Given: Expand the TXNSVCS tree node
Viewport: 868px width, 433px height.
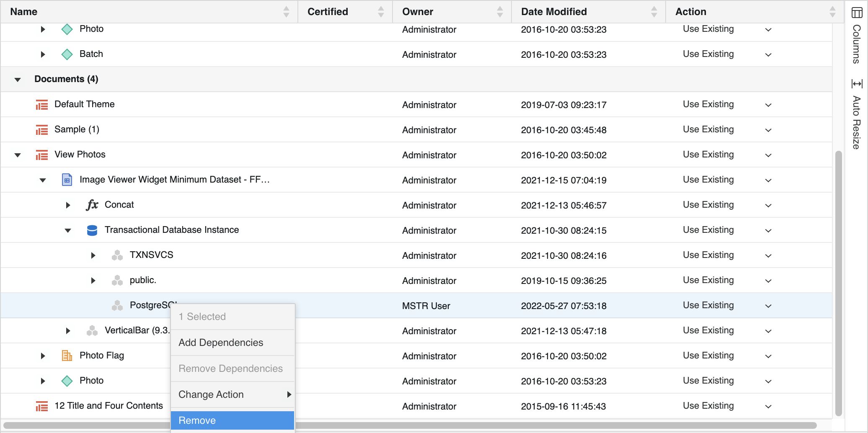Looking at the screenshot, I should (x=93, y=255).
